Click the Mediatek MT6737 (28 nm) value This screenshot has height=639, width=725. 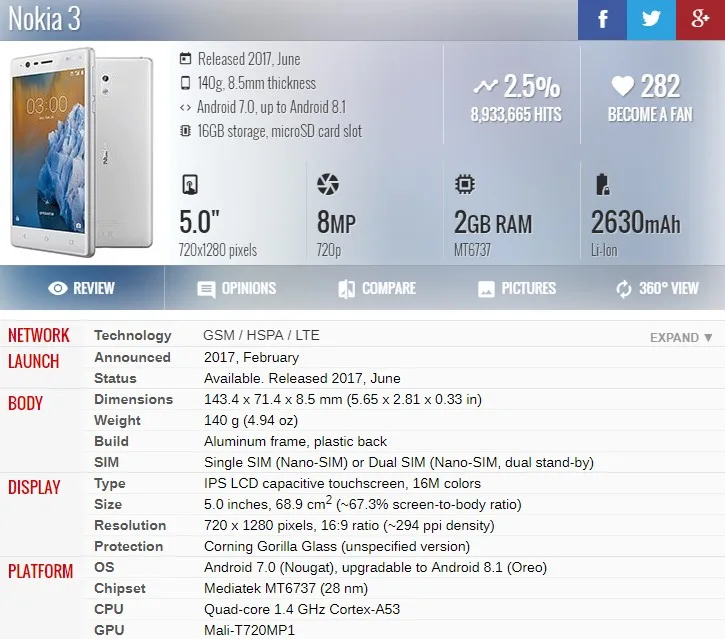tap(286, 588)
